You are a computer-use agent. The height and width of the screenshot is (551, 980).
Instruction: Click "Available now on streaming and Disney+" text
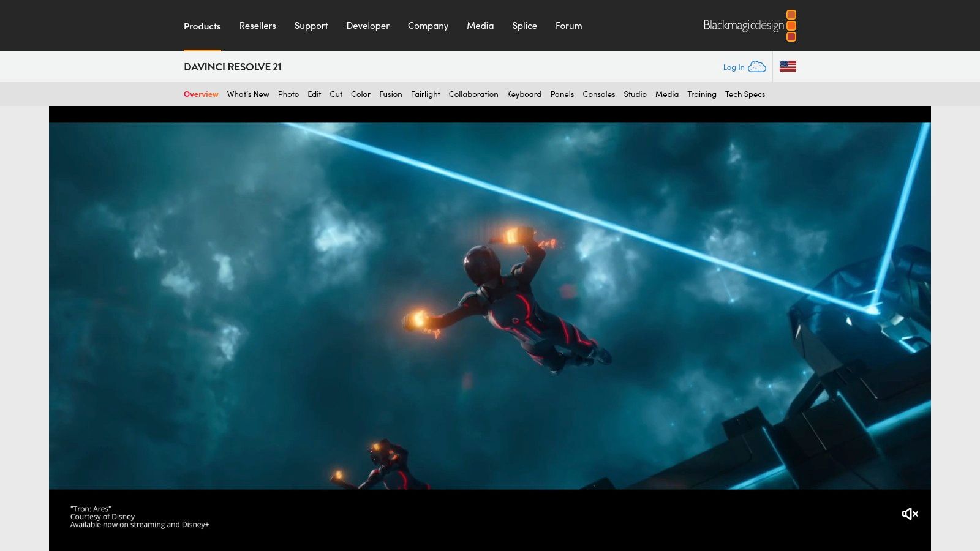point(140,525)
